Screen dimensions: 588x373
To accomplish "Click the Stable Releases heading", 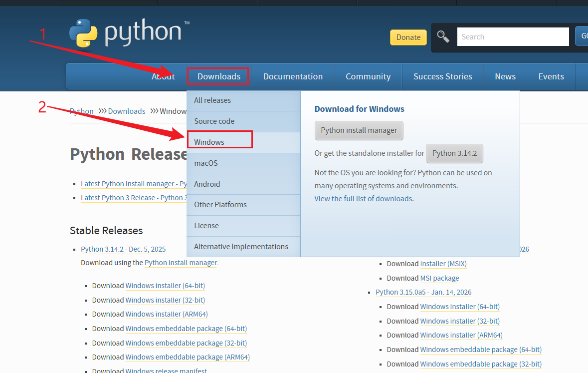I will pos(106,231).
